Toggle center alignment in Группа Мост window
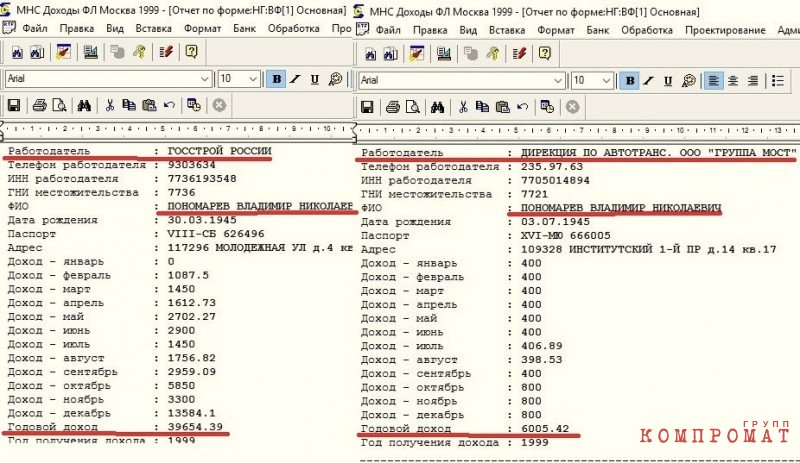This screenshot has height=463, width=800. pos(733,81)
